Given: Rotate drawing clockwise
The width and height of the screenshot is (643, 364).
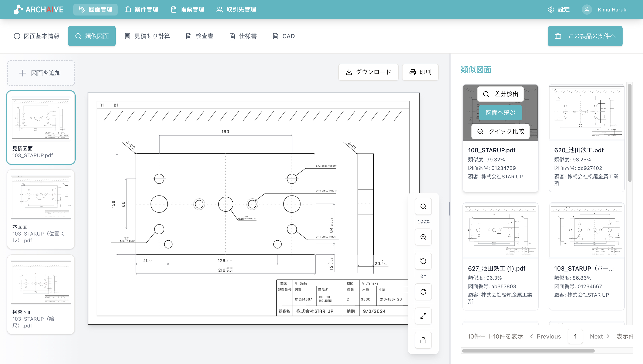Looking at the screenshot, I should [423, 292].
